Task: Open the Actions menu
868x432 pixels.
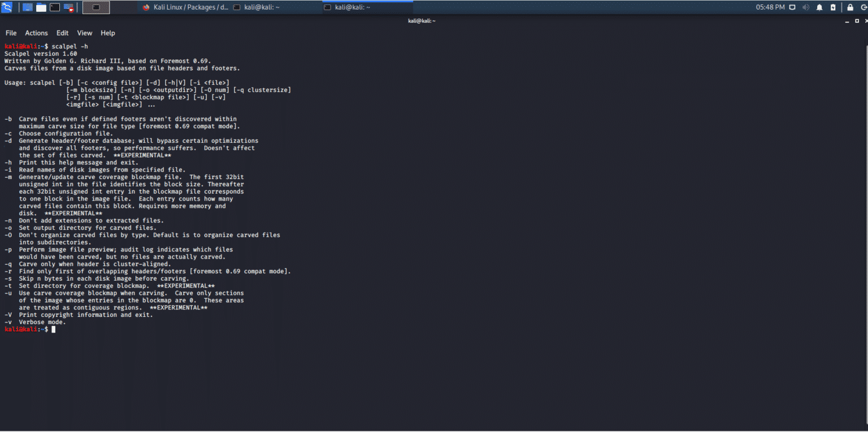Action: click(x=37, y=33)
